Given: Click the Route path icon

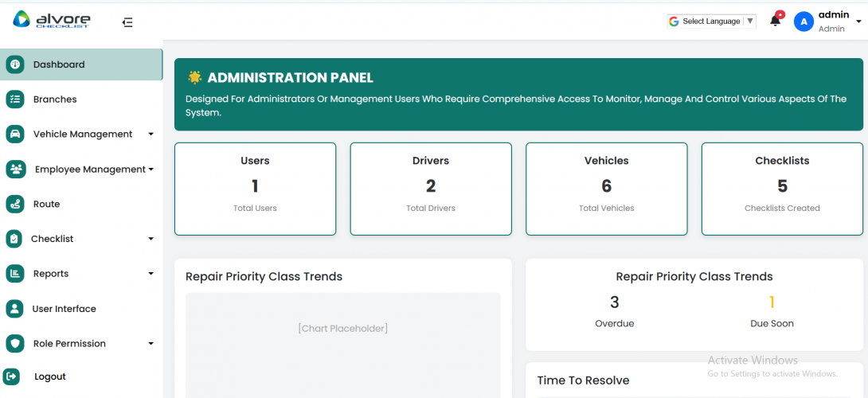Looking at the screenshot, I should click(x=15, y=204).
